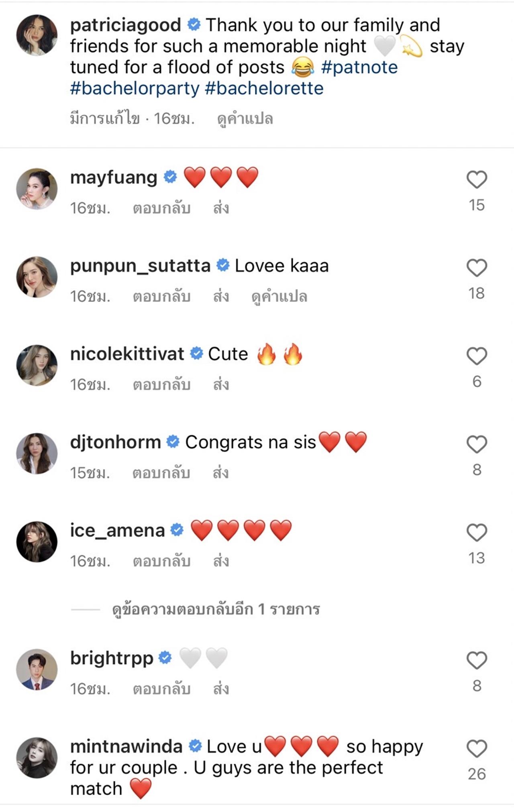Show translation of the post caption
514x812 pixels.
245,119
